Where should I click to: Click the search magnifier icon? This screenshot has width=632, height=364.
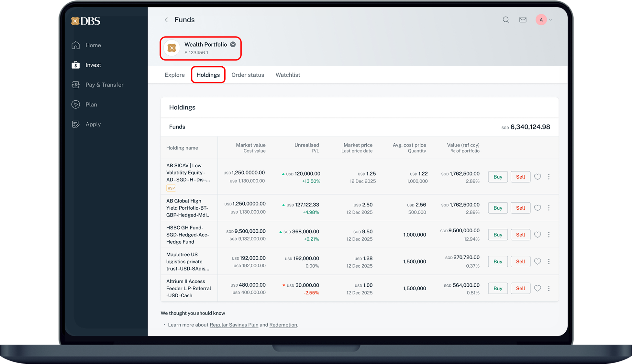506,20
